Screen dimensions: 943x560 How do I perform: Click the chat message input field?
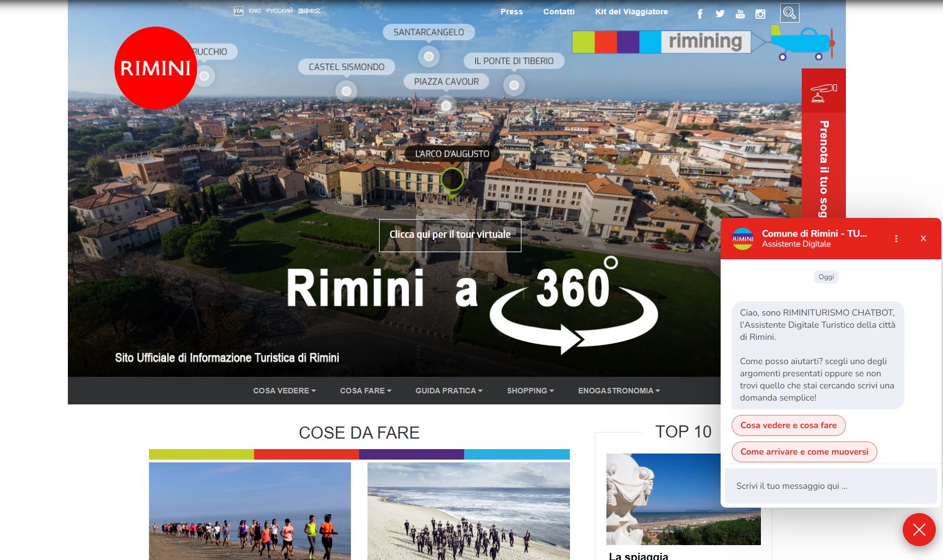pos(830,486)
